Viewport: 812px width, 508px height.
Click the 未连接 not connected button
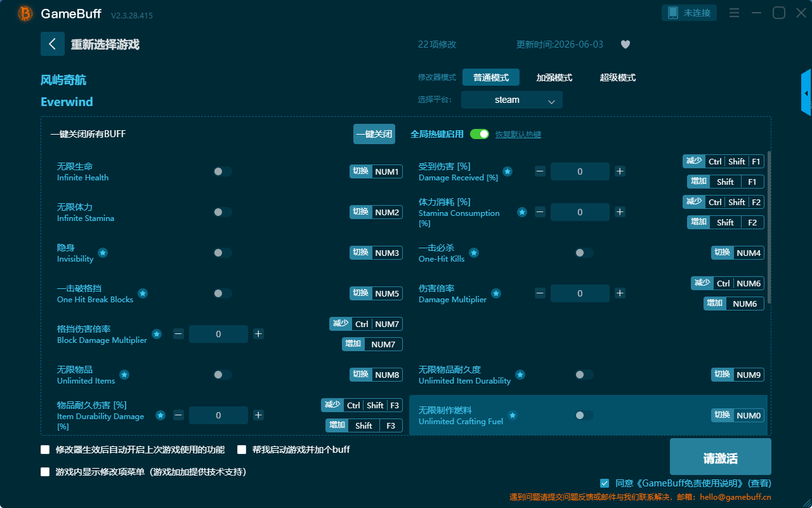[x=690, y=13]
